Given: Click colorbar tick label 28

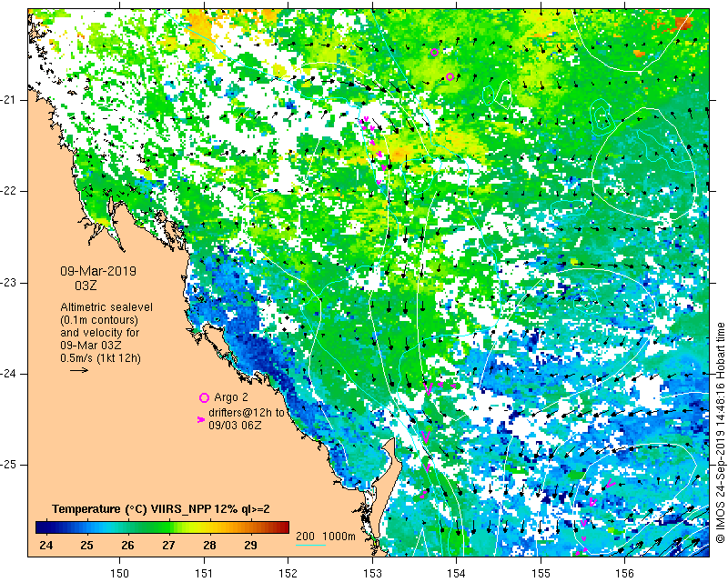Looking at the screenshot, I should coord(209,545).
